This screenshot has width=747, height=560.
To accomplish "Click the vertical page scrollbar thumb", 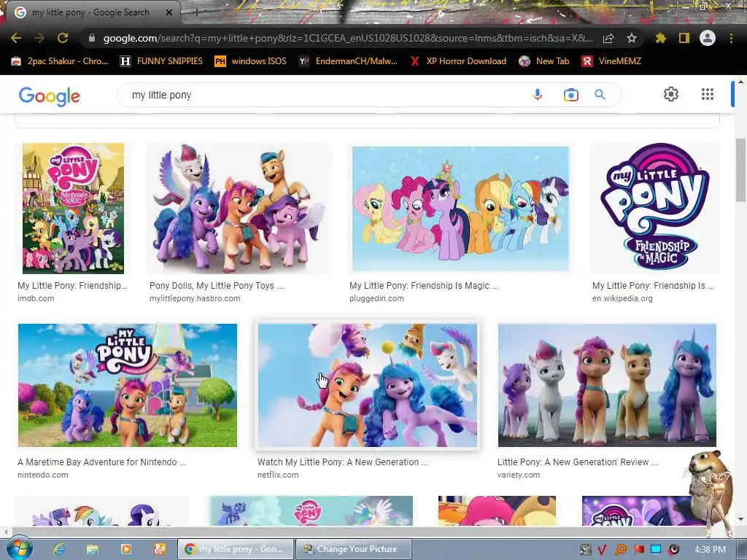I will (x=741, y=169).
